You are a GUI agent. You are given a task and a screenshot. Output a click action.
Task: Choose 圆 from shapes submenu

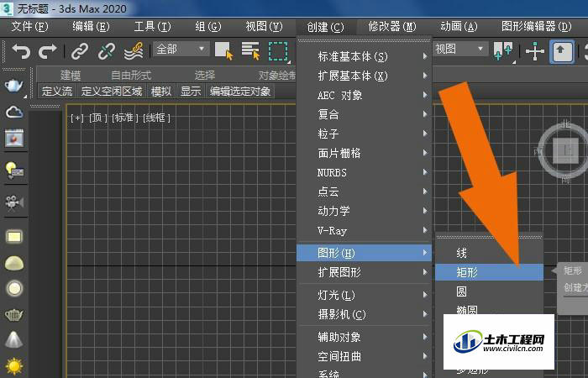(x=490, y=291)
